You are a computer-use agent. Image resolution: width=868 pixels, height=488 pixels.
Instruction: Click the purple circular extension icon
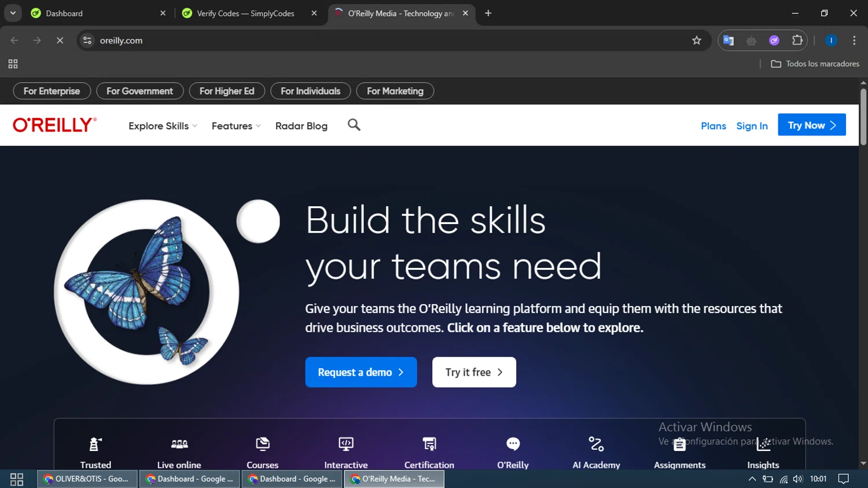click(774, 41)
